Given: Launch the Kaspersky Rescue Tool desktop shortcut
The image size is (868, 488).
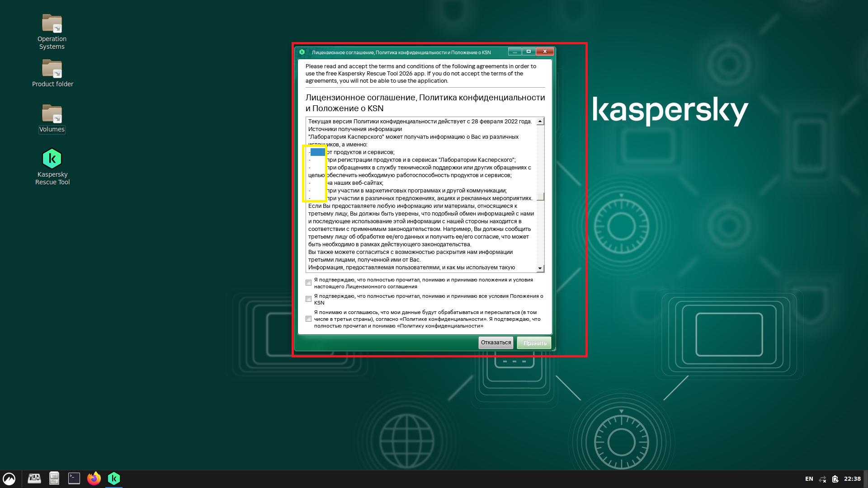Looking at the screenshot, I should (x=52, y=167).
